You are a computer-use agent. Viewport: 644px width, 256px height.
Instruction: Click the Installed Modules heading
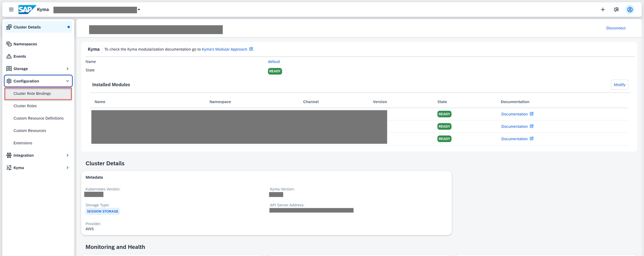(x=111, y=84)
